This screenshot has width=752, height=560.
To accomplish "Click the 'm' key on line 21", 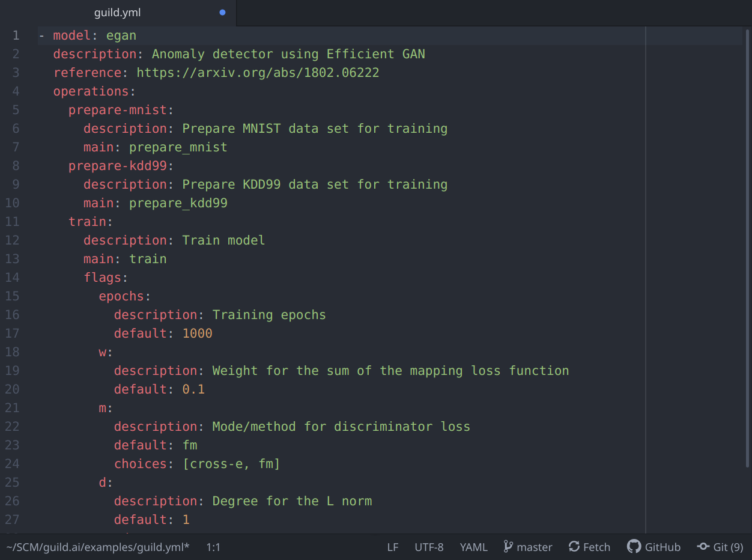I will click(x=102, y=408).
